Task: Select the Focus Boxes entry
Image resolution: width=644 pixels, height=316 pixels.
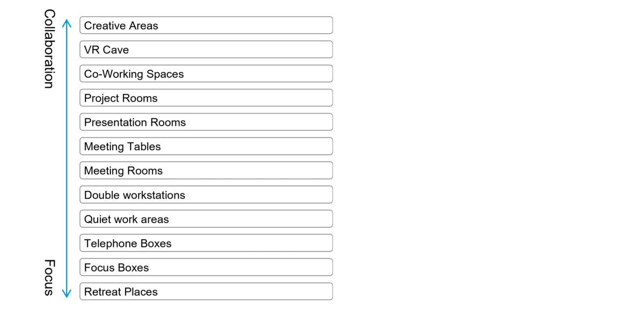Action: pos(206,267)
